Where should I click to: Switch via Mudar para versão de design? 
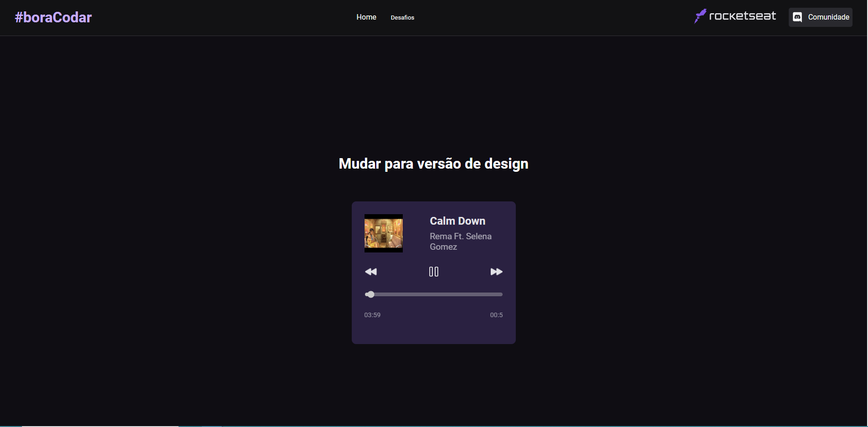tap(434, 164)
